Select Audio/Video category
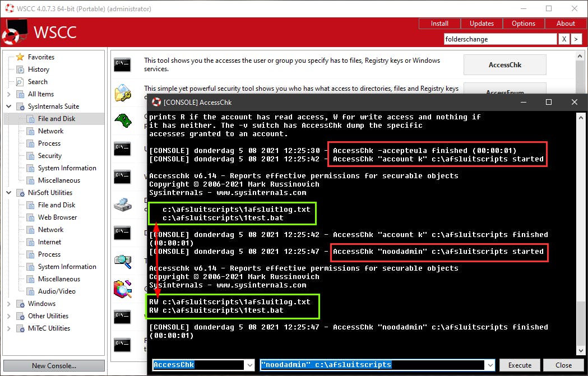Viewport: 588px width, 376px height. tap(57, 291)
